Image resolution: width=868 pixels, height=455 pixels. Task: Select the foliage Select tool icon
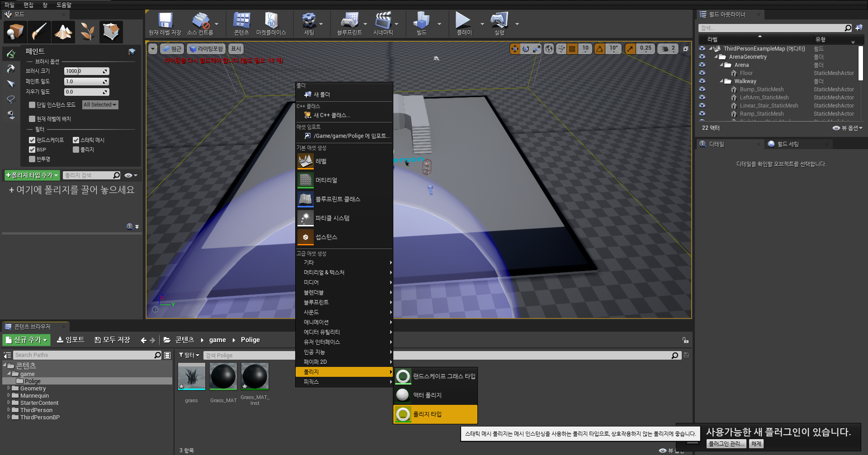(11, 84)
